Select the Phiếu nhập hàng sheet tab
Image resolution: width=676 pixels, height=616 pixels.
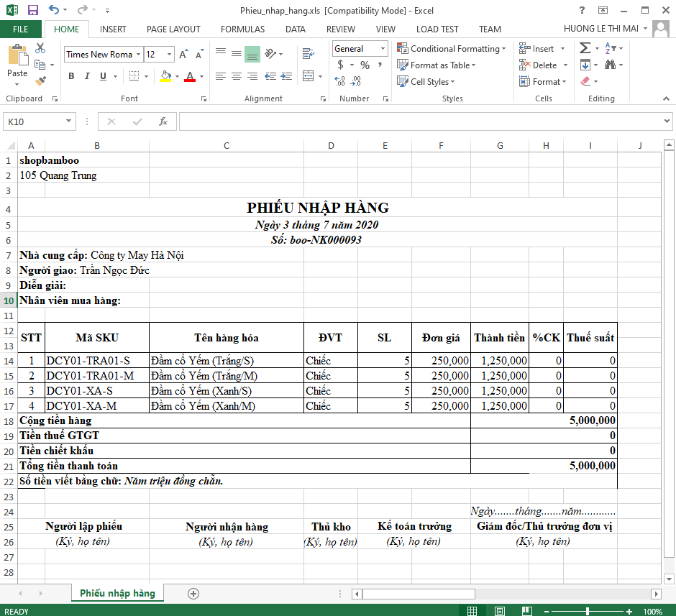[117, 593]
